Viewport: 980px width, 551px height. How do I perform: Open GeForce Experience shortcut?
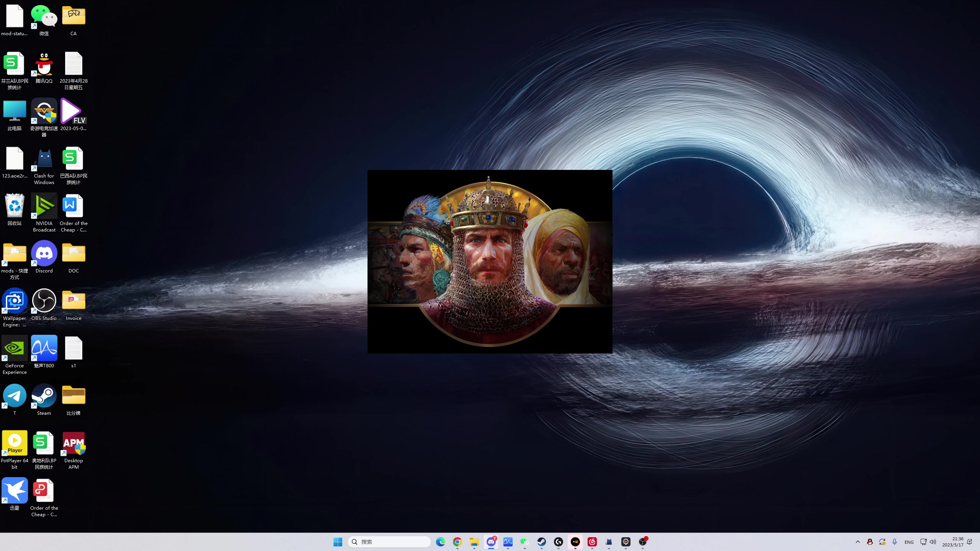point(15,348)
